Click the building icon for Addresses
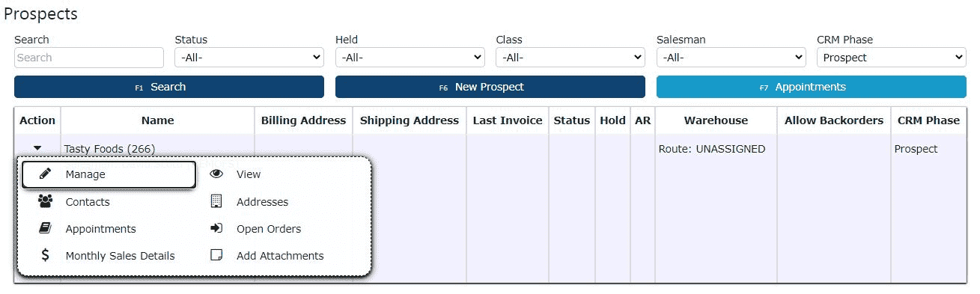 (x=217, y=201)
